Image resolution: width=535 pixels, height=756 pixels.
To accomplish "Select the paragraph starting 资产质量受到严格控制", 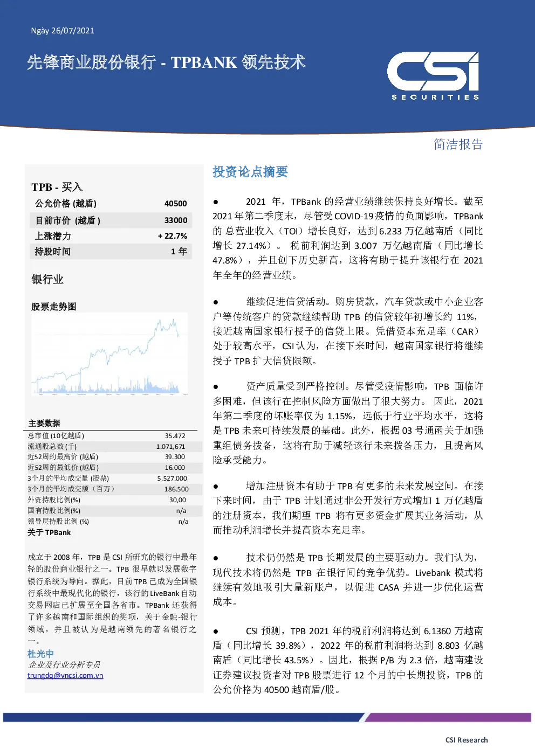I will click(348, 423).
